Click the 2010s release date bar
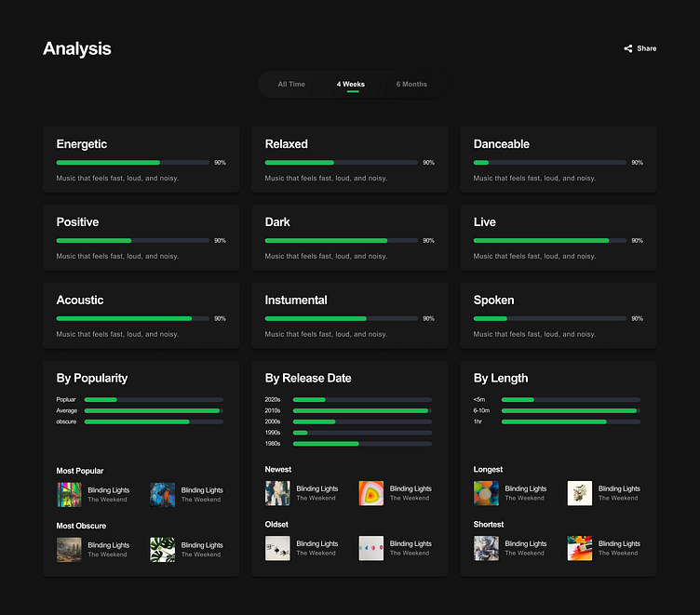This screenshot has height=615, width=700. [362, 410]
